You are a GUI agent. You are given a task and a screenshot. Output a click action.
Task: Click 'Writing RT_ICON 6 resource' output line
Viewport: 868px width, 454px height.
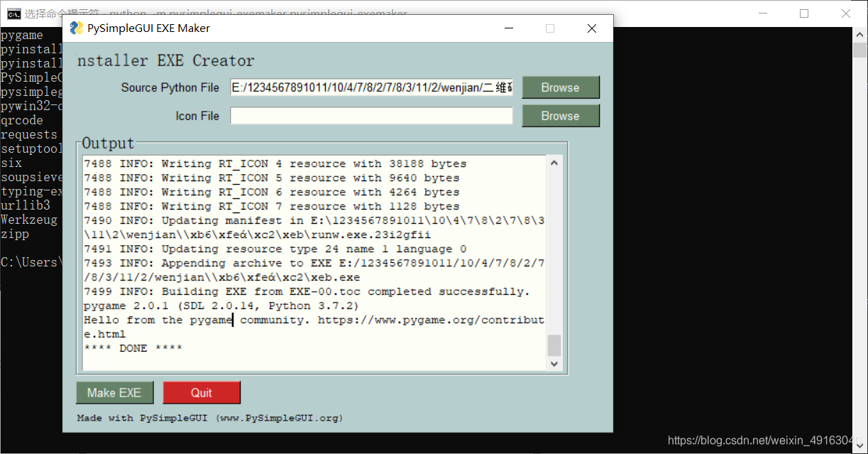[x=272, y=192]
